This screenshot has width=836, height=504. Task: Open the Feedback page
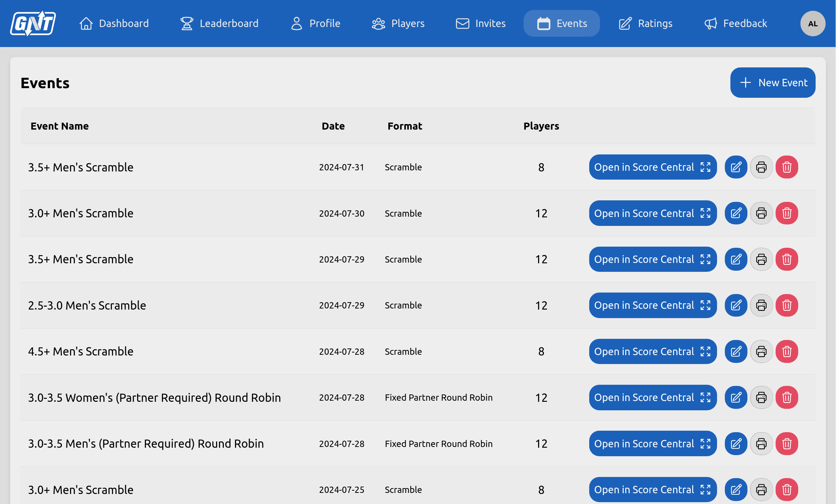coord(735,23)
